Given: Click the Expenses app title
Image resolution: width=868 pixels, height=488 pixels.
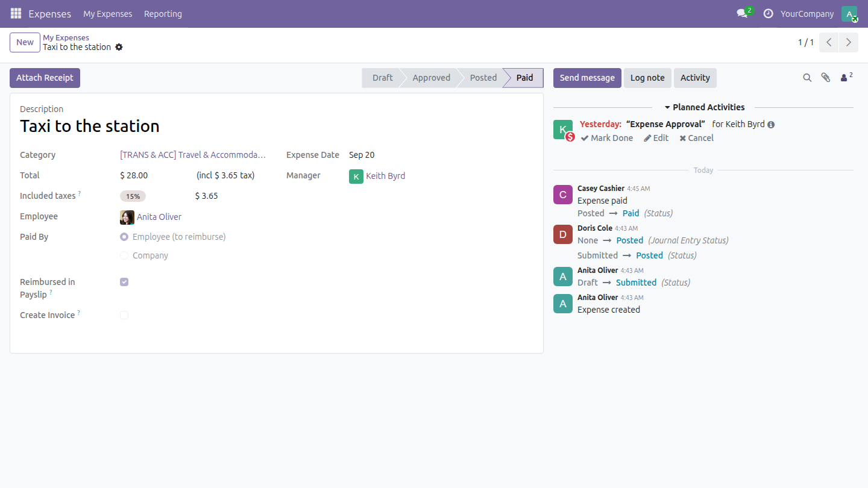Looking at the screenshot, I should pyautogui.click(x=49, y=14).
